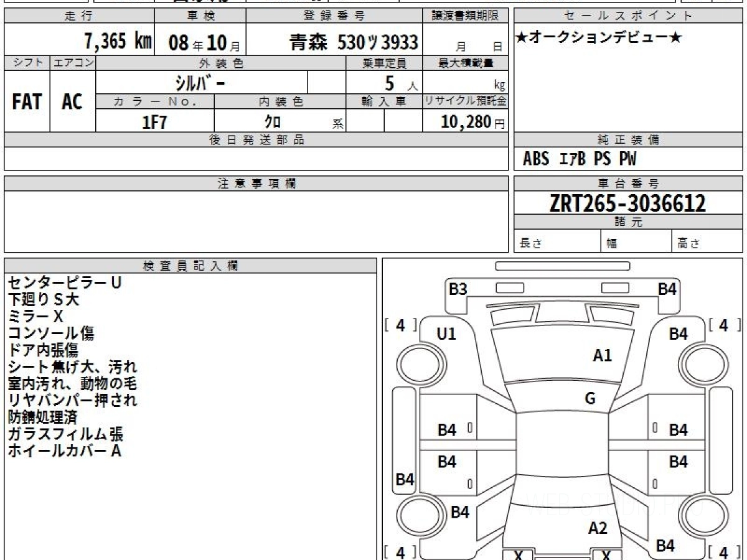This screenshot has width=747, height=560.
Task: Select the 1F7 color code
Action: pos(155,121)
